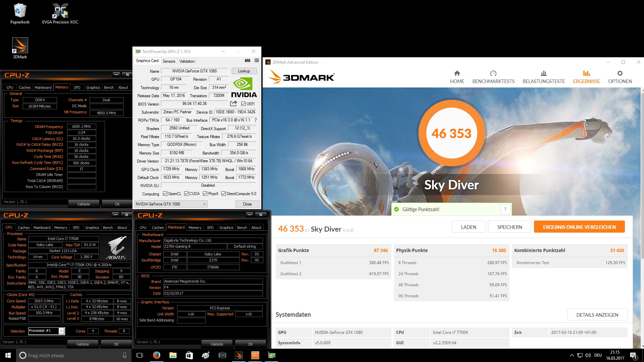Click the Close button in GPU-Z
Image resolution: width=644 pixels, height=362 pixels.
tap(247, 204)
